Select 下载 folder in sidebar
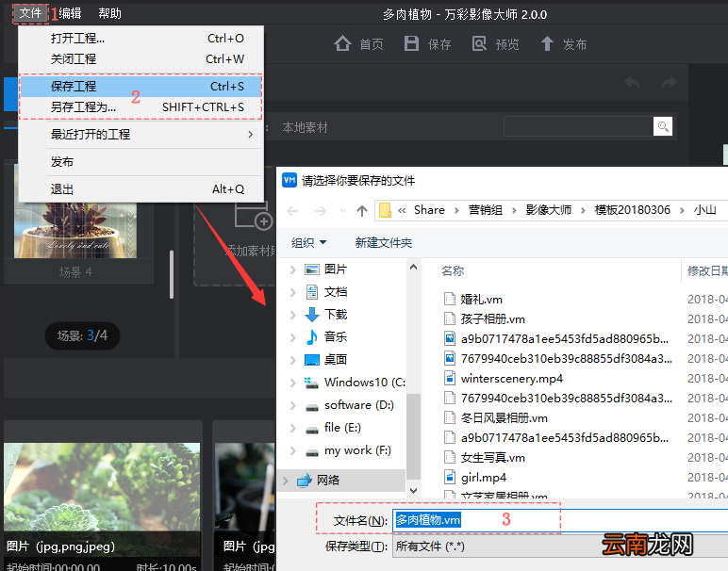 click(x=335, y=315)
